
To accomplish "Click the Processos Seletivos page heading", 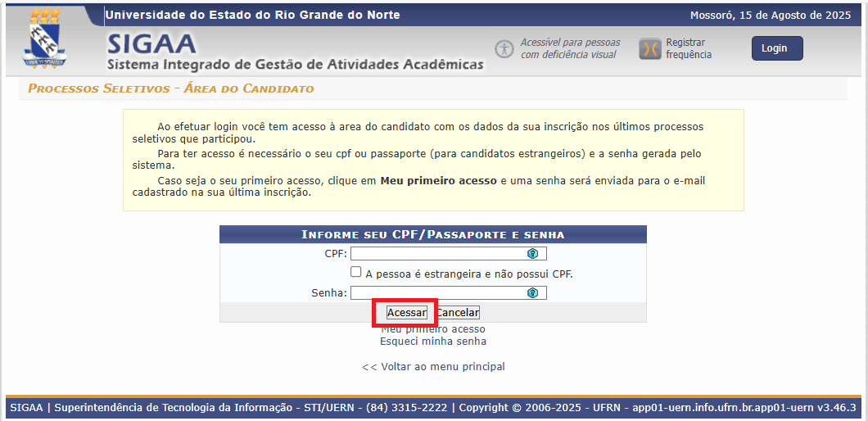I will pos(170,88).
